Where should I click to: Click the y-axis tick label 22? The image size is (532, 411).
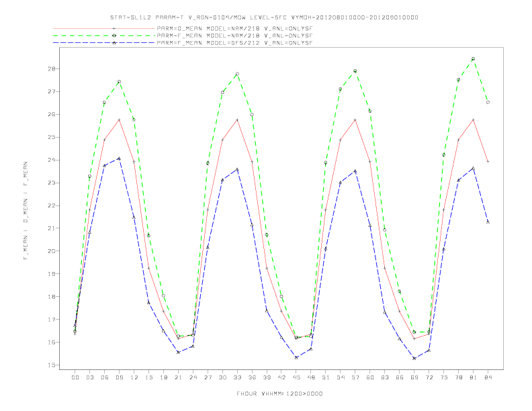click(x=53, y=205)
